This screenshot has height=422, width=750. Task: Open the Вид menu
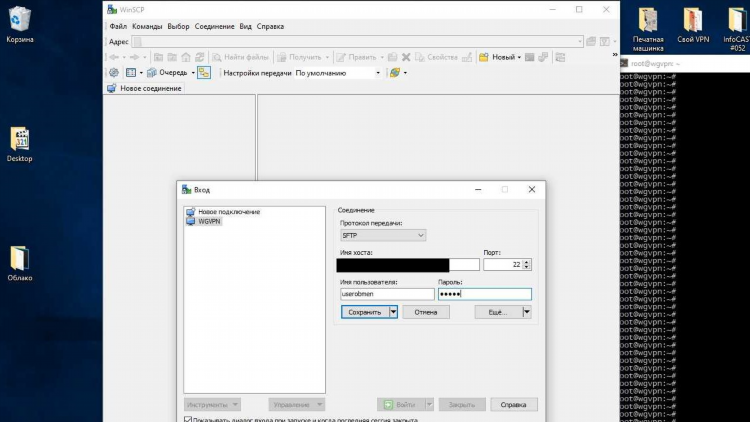pos(245,26)
